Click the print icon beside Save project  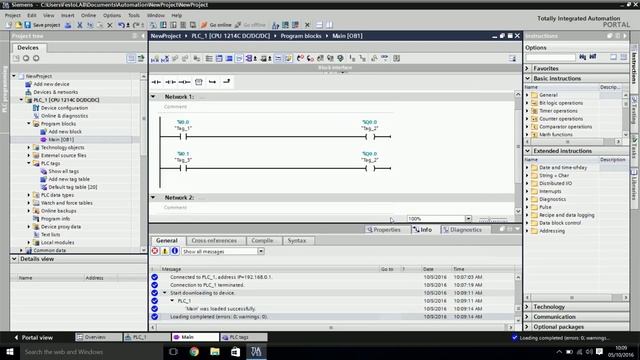click(68, 25)
